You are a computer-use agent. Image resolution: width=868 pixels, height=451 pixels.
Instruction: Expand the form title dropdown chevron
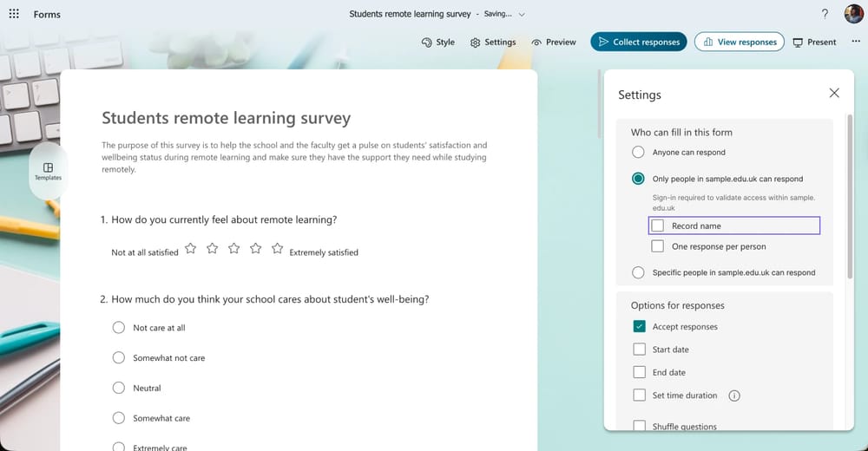522,15
